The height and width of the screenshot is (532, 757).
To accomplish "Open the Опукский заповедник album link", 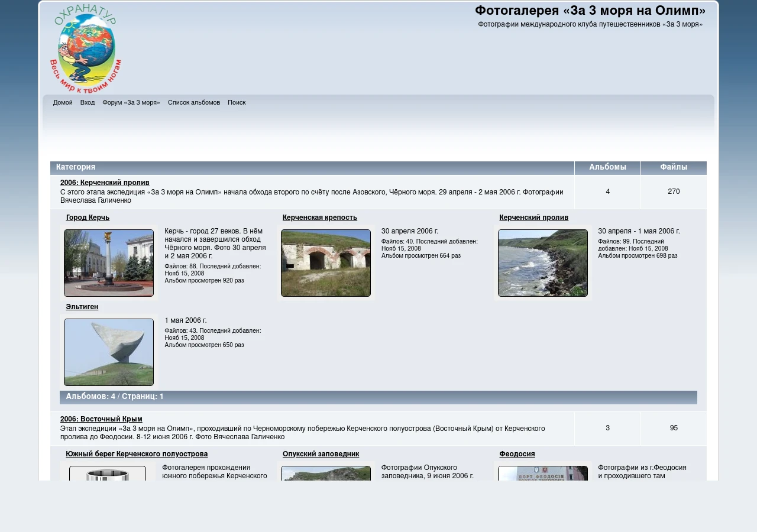I will tap(321, 454).
